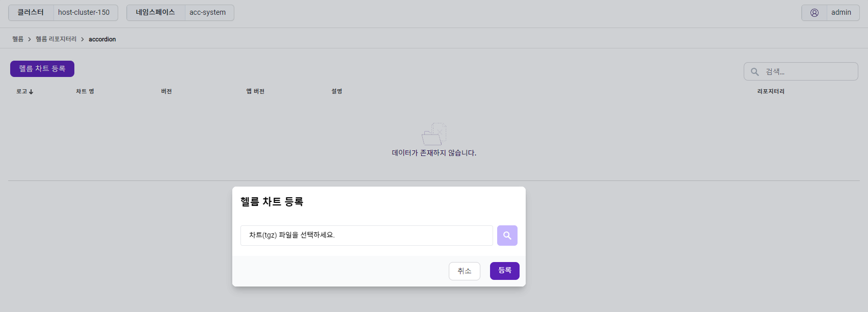The image size is (868, 312).
Task: Open the 클러스터 host-cluster-150 selector
Action: pyautogui.click(x=63, y=13)
